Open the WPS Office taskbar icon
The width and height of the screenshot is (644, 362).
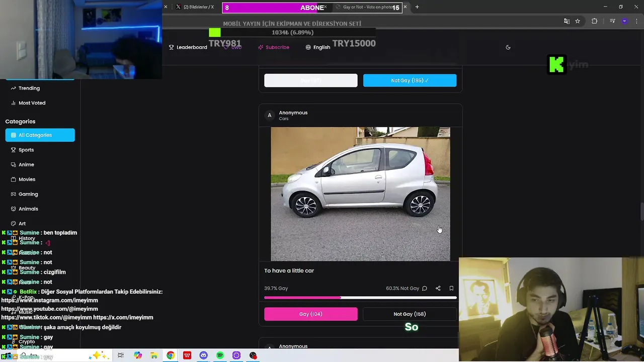pos(187,355)
